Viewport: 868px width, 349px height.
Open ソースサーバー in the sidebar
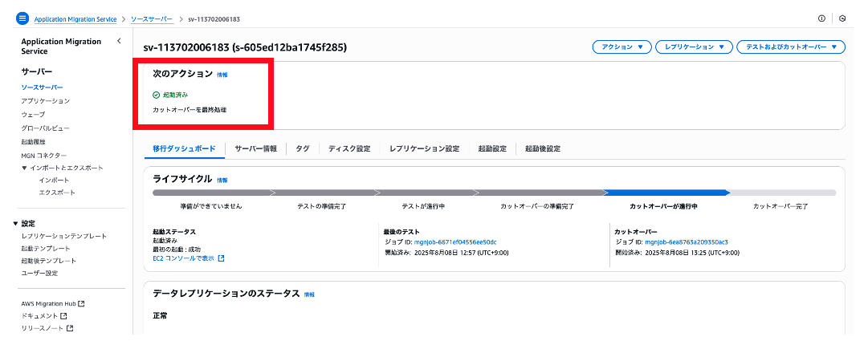pos(42,87)
